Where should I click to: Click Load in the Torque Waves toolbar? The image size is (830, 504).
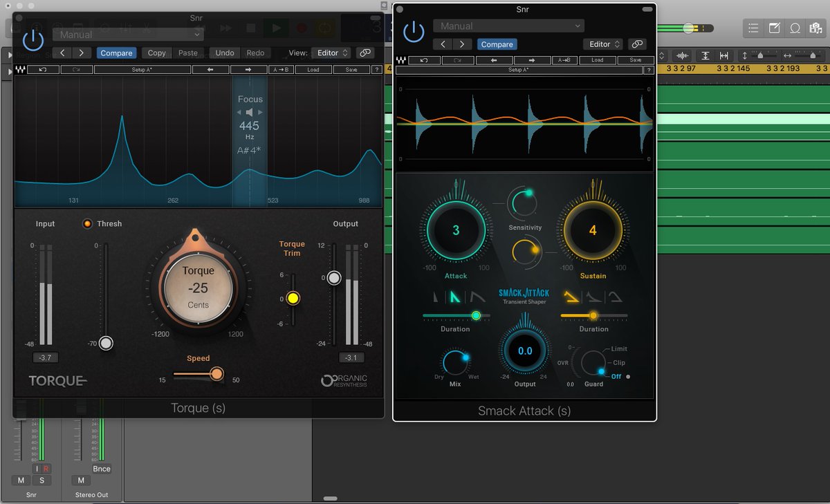pyautogui.click(x=313, y=70)
